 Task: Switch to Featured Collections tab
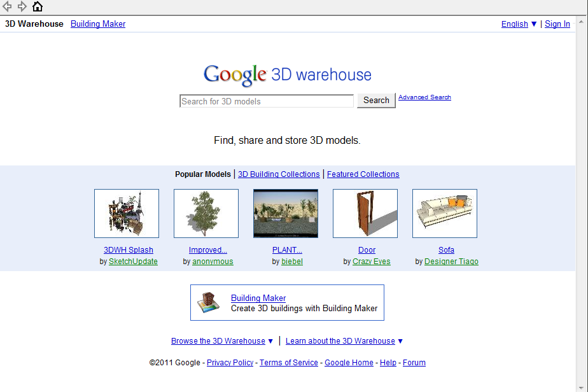click(363, 174)
